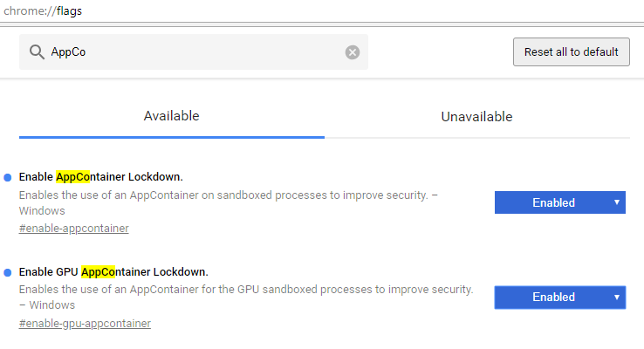Click the yellow highlighted AppCo in the GPU heading
The image size is (644, 349).
pos(99,271)
